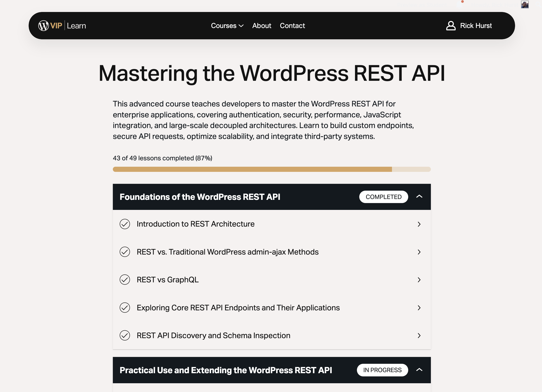Image resolution: width=542 pixels, height=392 pixels.
Task: Click check circle for REST vs. Traditional admin-ajax
Action: [x=125, y=252]
